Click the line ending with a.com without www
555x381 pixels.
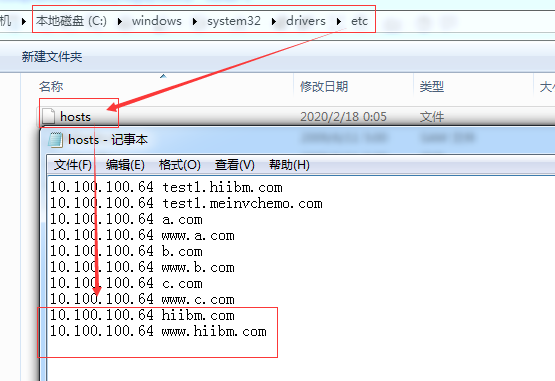pos(126,219)
